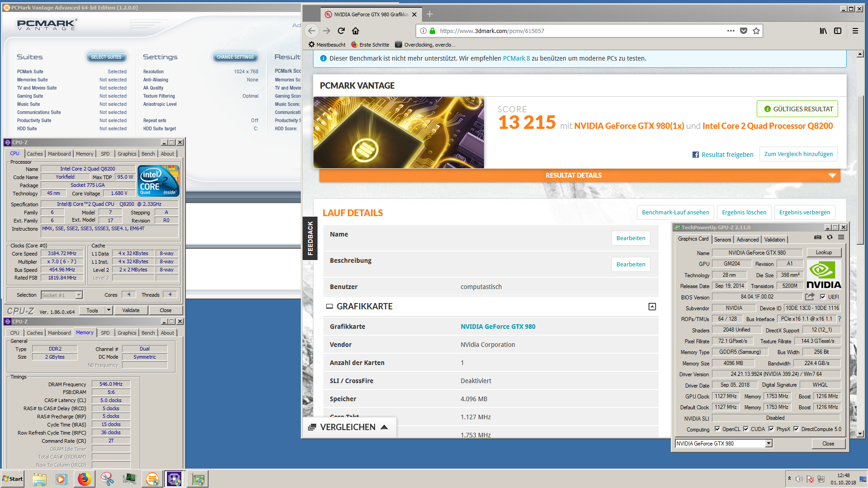Switch to the CPU-Z taskbar icon
The width and height of the screenshot is (868, 488).
coord(174,479)
